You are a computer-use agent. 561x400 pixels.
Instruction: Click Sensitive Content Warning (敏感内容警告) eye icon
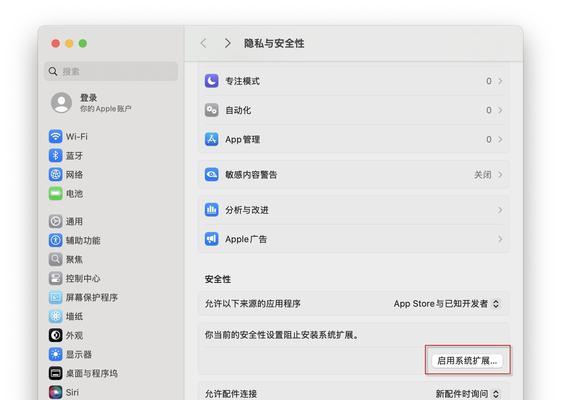[211, 175]
